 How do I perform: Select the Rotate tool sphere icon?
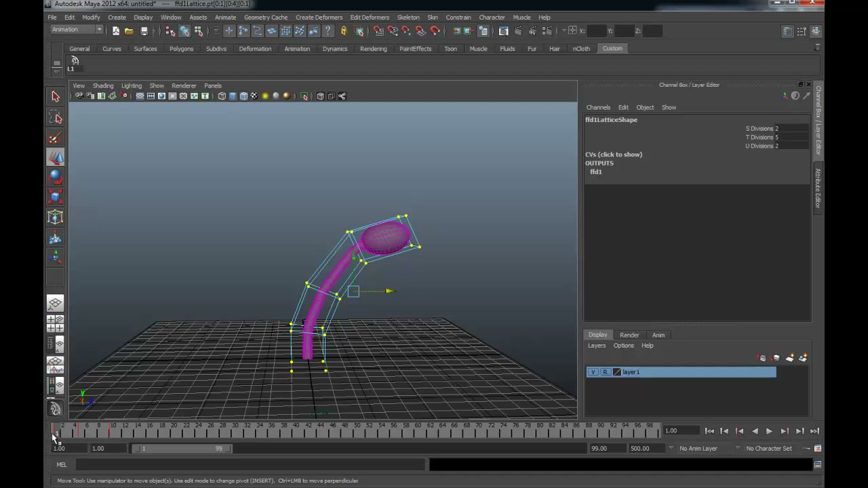(56, 178)
